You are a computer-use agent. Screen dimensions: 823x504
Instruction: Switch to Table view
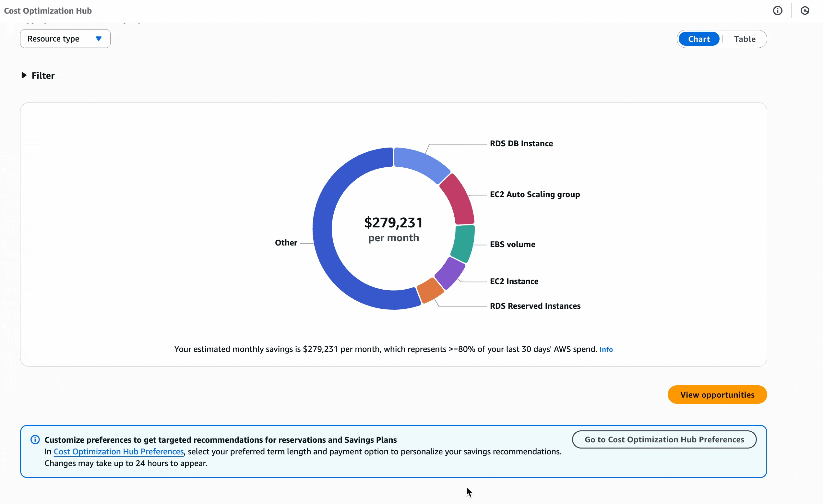(x=745, y=39)
